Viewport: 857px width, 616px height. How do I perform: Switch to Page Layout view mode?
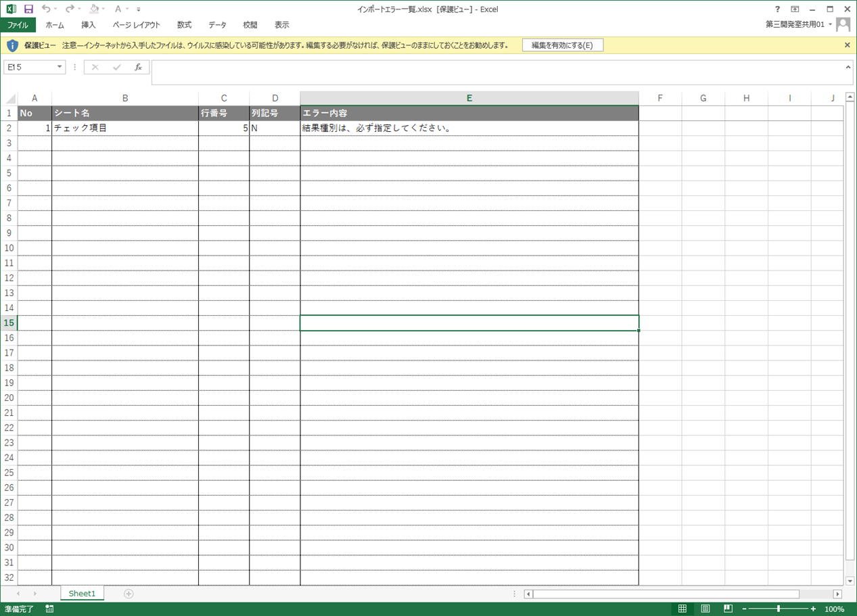tap(705, 609)
